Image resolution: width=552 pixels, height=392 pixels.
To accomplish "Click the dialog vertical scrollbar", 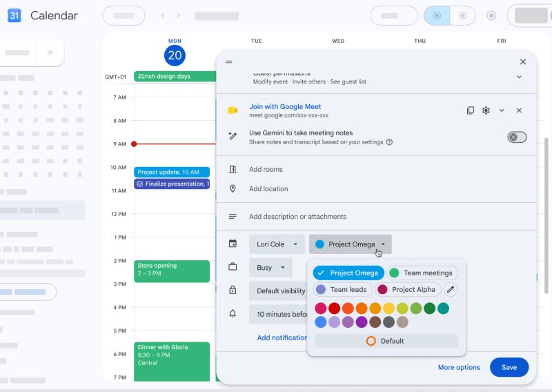I will (x=546, y=215).
